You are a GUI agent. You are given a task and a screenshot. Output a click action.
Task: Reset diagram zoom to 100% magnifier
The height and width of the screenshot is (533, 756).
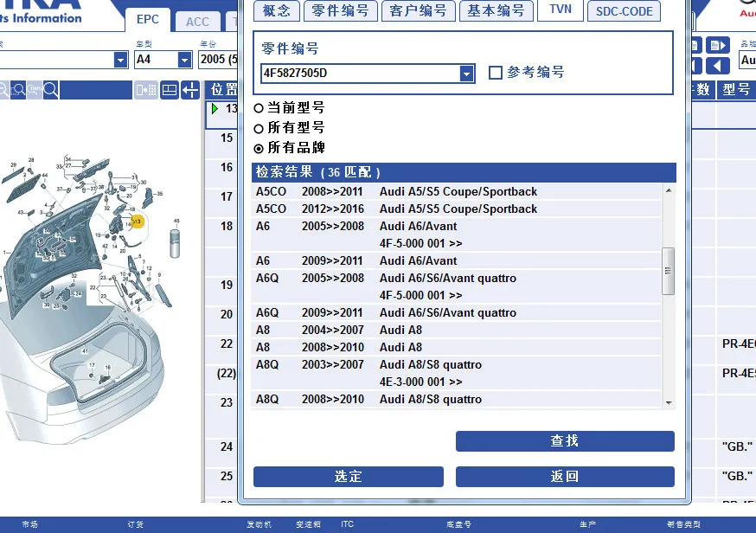click(x=35, y=90)
